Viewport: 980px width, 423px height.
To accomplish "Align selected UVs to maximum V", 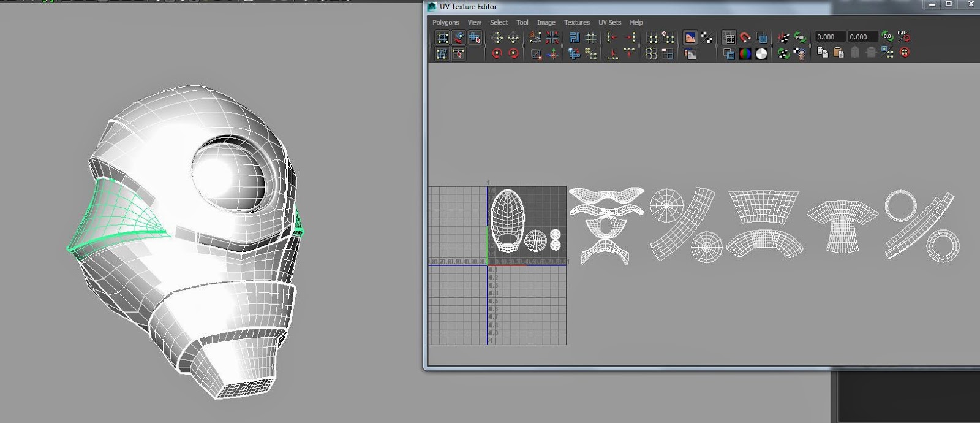I will [629, 54].
